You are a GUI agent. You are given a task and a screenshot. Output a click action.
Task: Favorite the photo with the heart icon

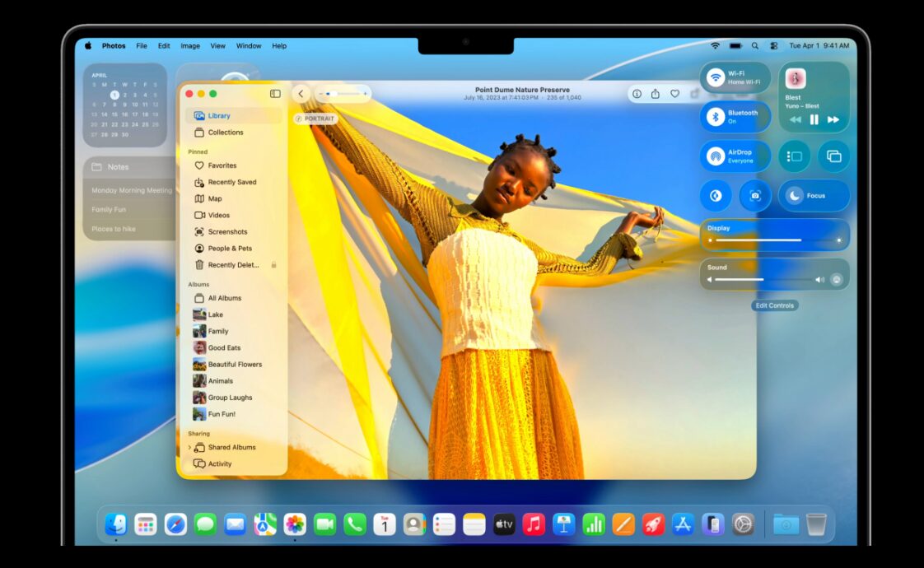pyautogui.click(x=673, y=94)
